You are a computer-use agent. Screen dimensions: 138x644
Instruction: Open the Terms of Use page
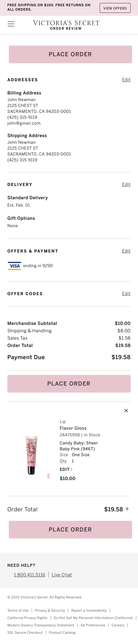click(x=18, y=610)
